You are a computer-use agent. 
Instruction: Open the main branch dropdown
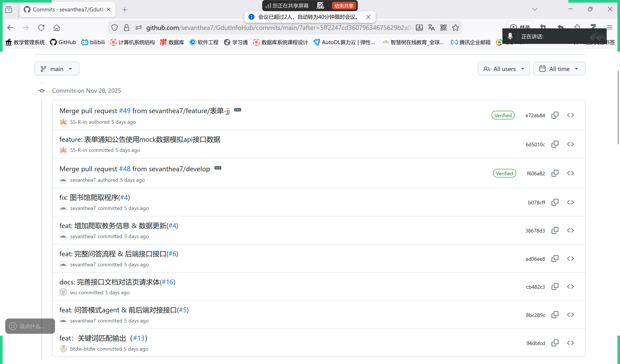[57, 69]
